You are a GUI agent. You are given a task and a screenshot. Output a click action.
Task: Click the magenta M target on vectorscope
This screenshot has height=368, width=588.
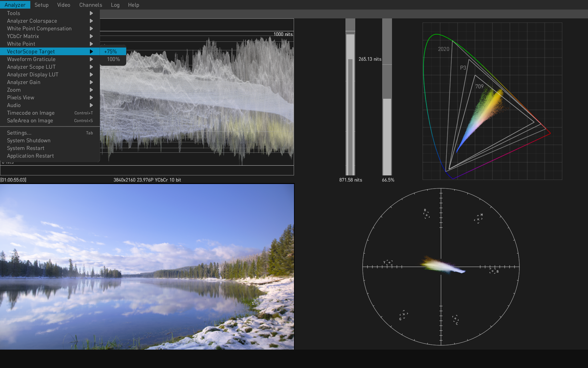coord(478,219)
